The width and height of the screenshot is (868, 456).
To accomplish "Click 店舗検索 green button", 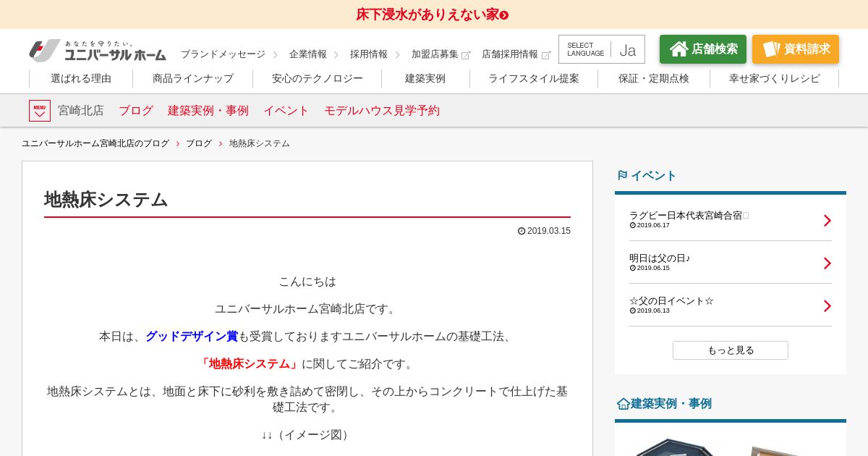I will coord(703,49).
